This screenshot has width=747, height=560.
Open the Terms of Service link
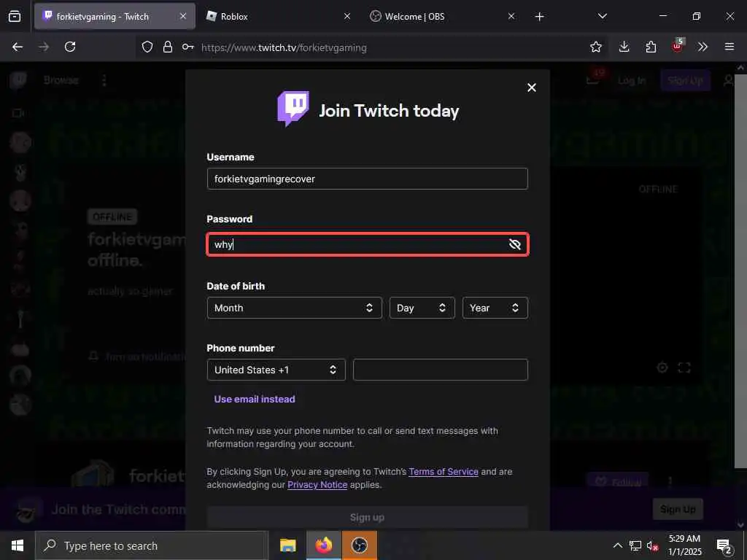coord(444,472)
